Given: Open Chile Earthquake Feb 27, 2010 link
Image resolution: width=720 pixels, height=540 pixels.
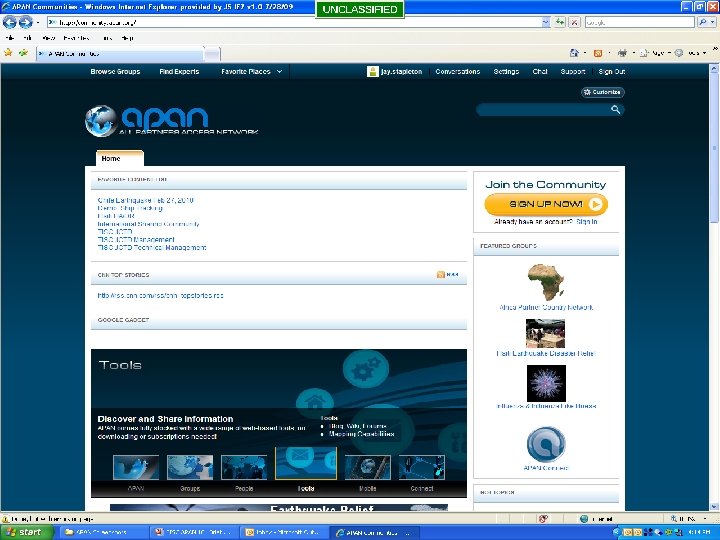Looking at the screenshot, I should pos(146,200).
